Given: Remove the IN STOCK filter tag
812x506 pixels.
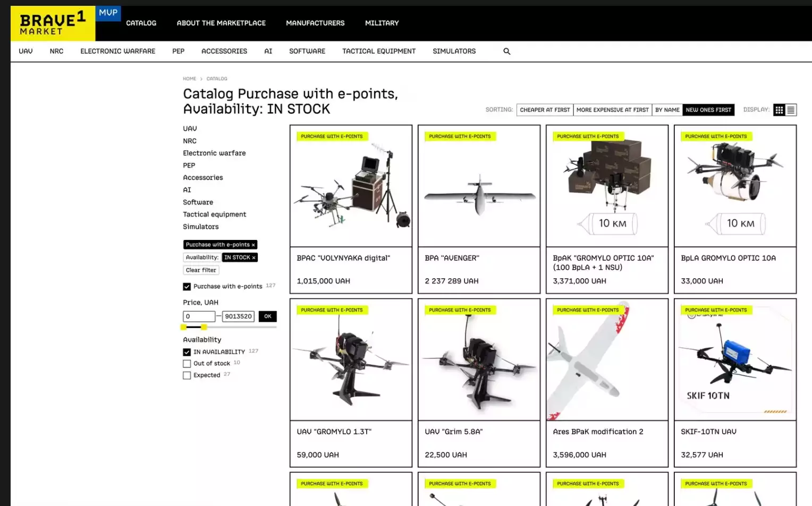Looking at the screenshot, I should tap(254, 258).
